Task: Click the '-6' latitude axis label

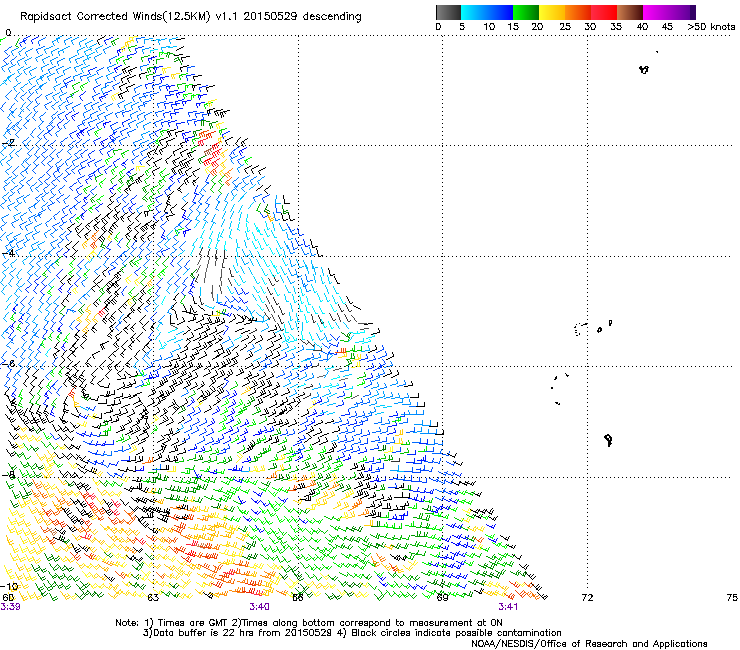Action: 8,363
